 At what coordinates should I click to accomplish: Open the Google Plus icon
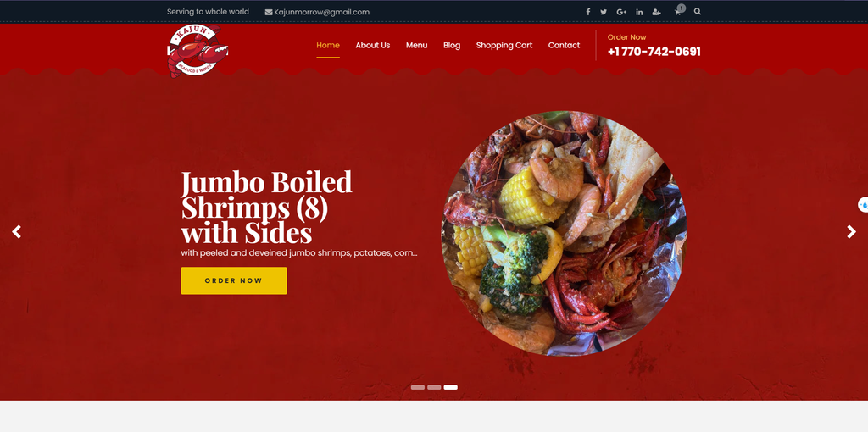point(621,12)
